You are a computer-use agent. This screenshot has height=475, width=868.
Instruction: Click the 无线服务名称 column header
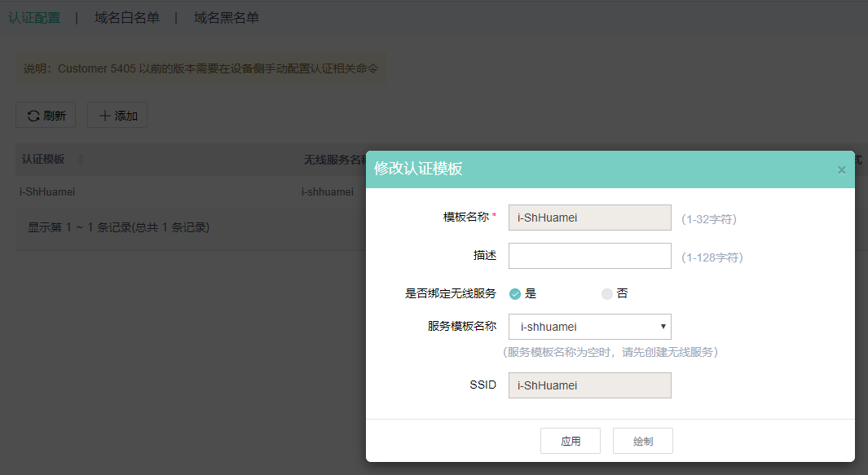[334, 159]
